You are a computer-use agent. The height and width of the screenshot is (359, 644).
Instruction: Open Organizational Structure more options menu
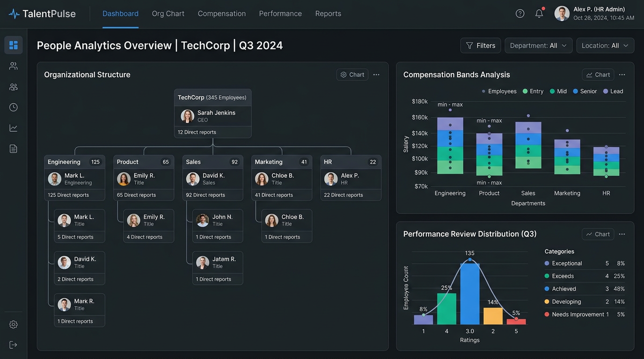click(x=376, y=75)
